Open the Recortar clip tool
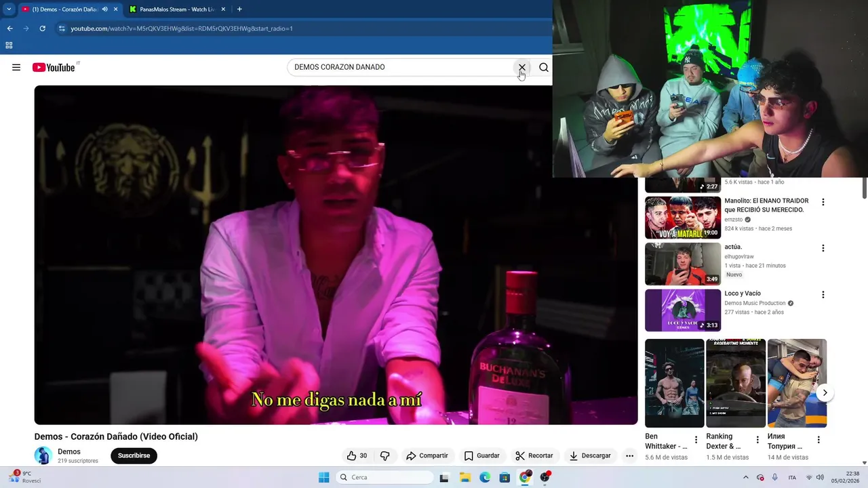 [x=534, y=455]
